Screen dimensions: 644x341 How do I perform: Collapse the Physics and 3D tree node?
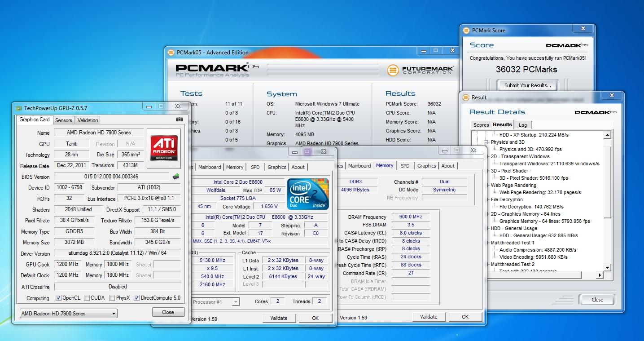point(486,142)
